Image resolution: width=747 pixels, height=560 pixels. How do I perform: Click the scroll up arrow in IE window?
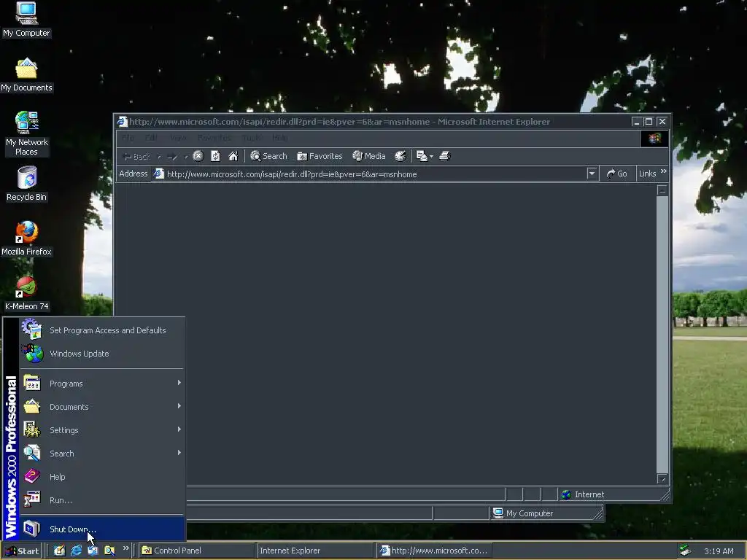click(662, 190)
